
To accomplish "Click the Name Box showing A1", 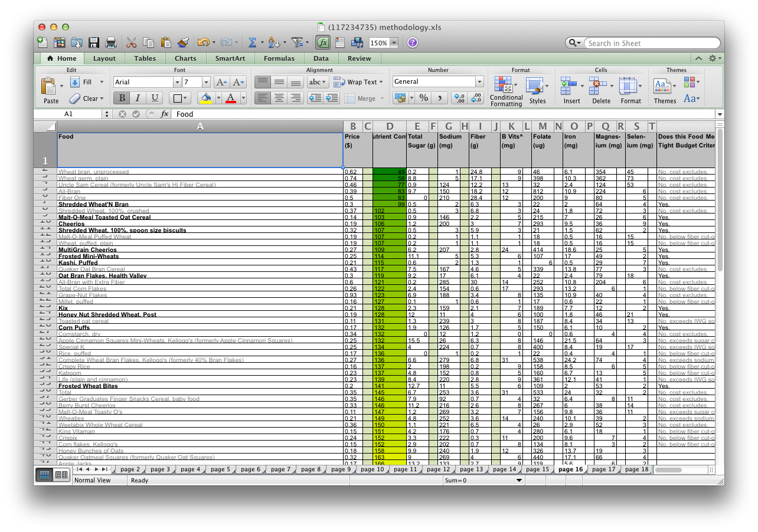I will click(68, 114).
